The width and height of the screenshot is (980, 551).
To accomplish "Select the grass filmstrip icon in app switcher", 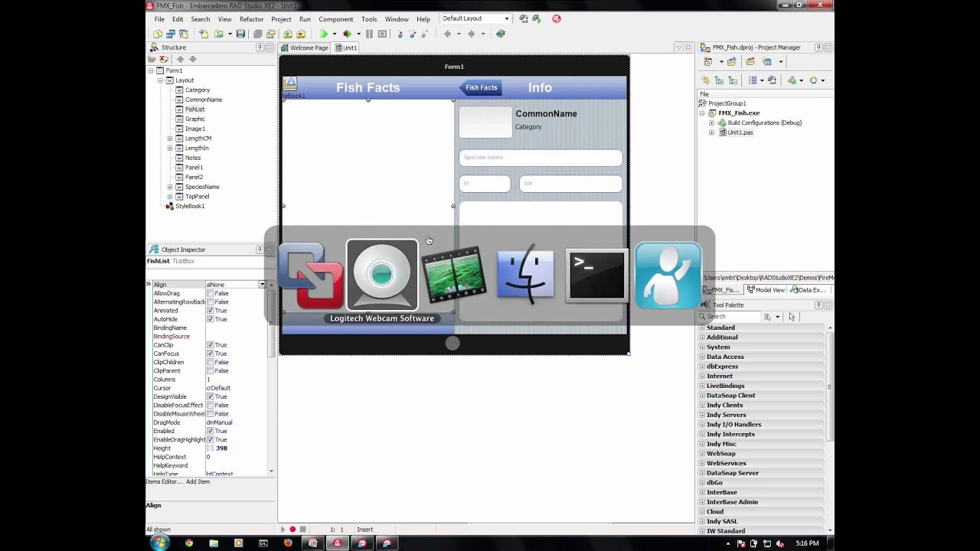I will [x=454, y=274].
